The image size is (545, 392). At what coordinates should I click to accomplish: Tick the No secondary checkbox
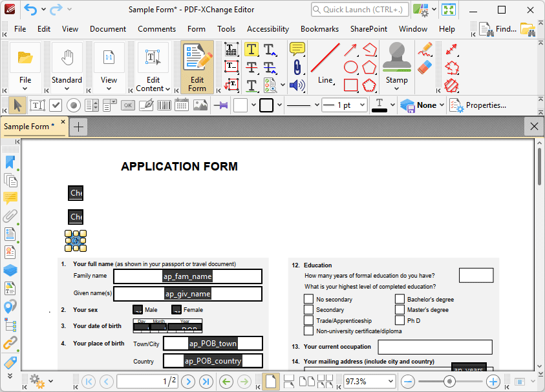tap(308, 299)
